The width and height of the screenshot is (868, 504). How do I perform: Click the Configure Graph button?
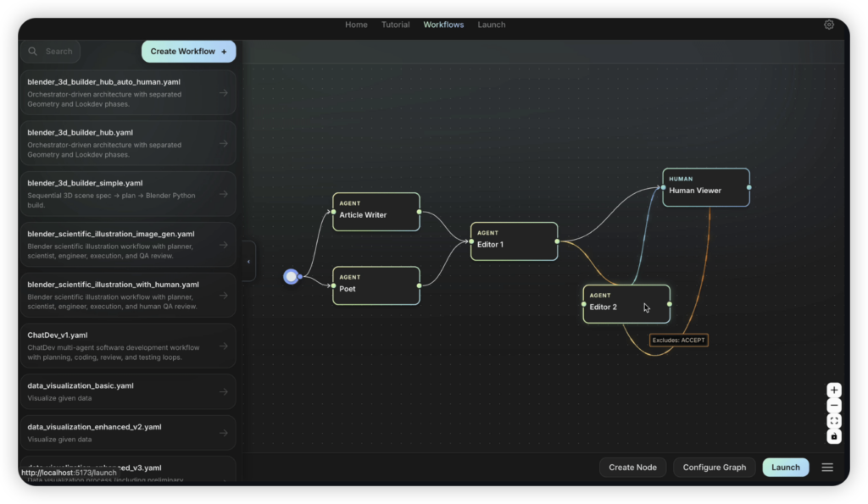click(x=714, y=468)
